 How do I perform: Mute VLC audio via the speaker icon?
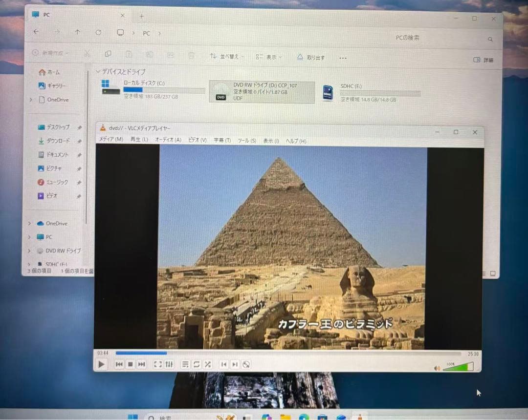pos(437,367)
